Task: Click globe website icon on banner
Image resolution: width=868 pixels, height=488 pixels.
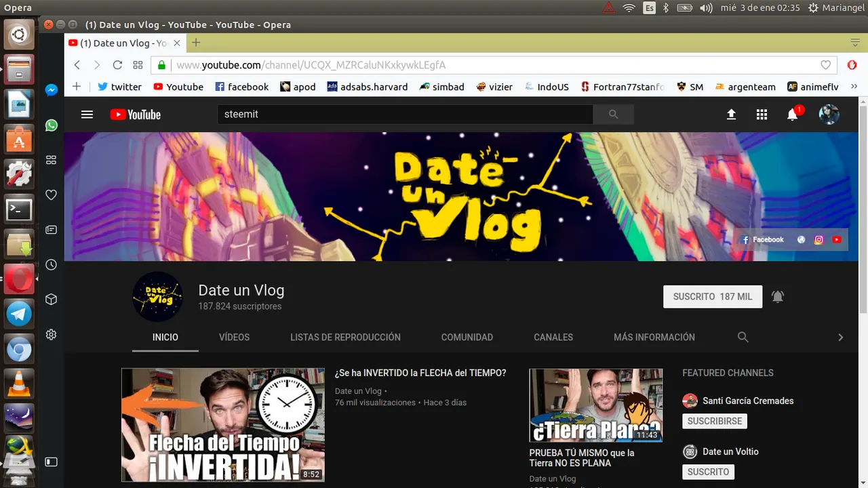Action: coord(802,239)
